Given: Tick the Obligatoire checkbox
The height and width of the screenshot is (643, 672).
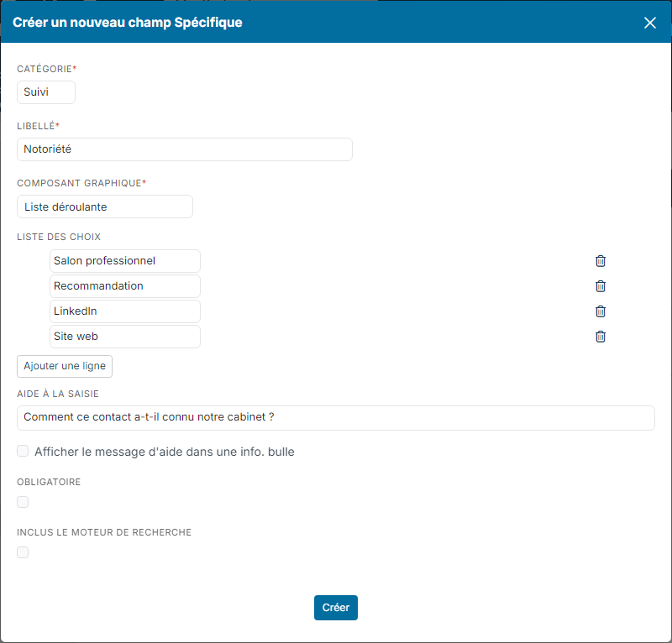Looking at the screenshot, I should coord(23,502).
